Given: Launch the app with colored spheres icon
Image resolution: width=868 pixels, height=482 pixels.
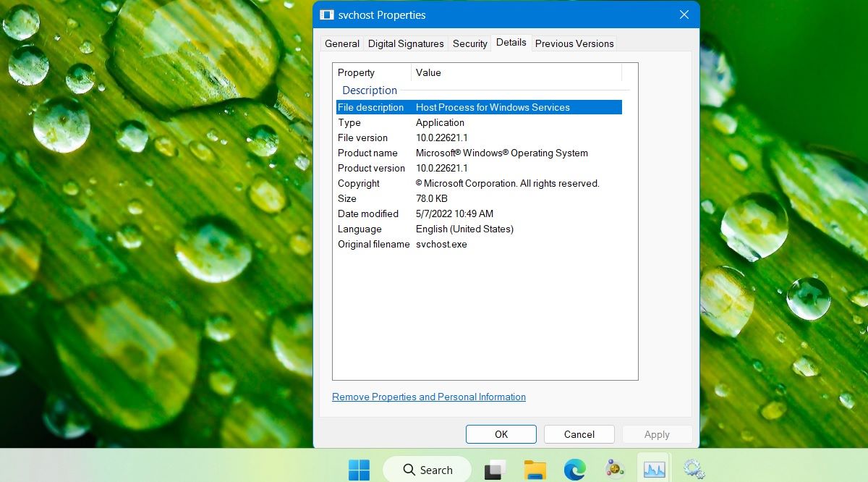Looking at the screenshot, I should click(x=614, y=470).
